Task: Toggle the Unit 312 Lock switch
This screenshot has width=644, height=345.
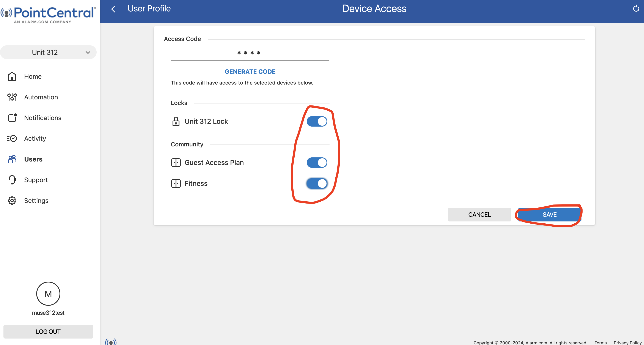Action: click(x=317, y=121)
